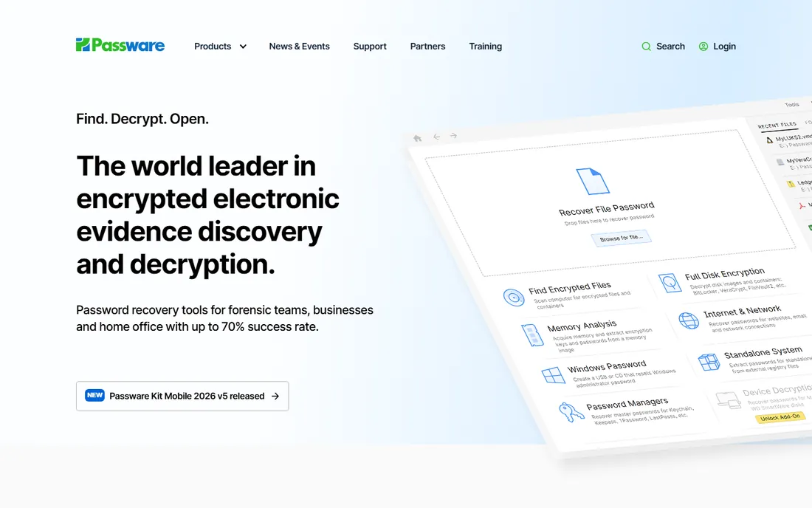Click the Internet & Network globe icon
The image size is (812, 508).
pos(689,320)
